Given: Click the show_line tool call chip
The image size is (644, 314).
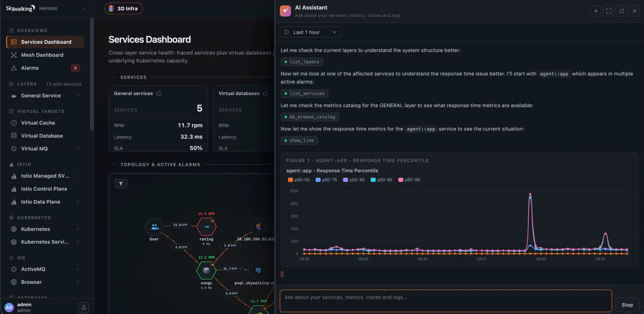Looking at the screenshot, I should pos(299,140).
